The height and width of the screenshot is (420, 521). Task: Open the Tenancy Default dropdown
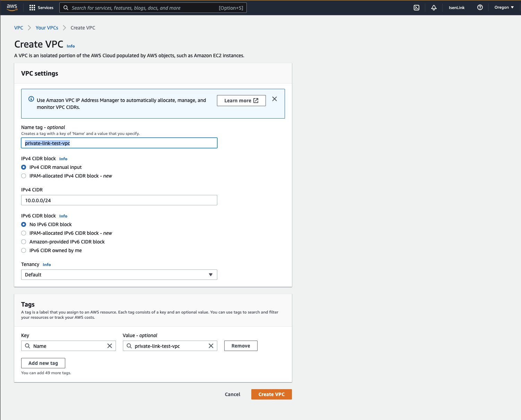[x=119, y=275]
